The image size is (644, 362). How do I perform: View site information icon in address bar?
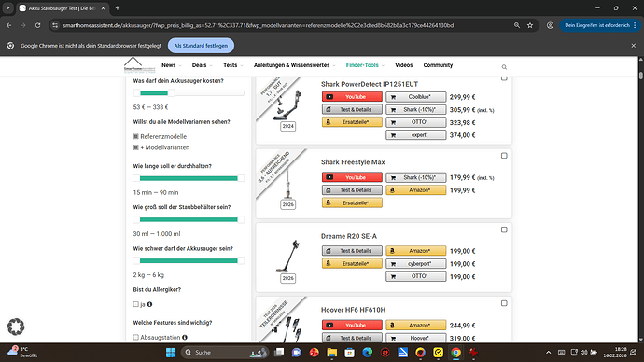coord(55,25)
